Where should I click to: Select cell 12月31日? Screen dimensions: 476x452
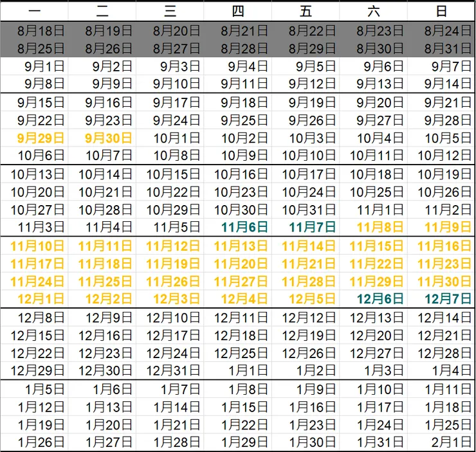point(170,370)
